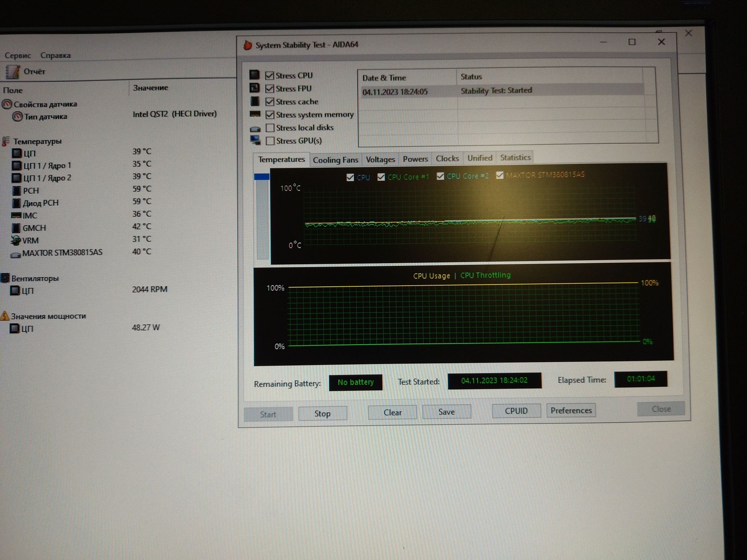Click the disk drive icon beside Stress local disks
Viewport: 747px width, 560px height.
click(x=255, y=129)
